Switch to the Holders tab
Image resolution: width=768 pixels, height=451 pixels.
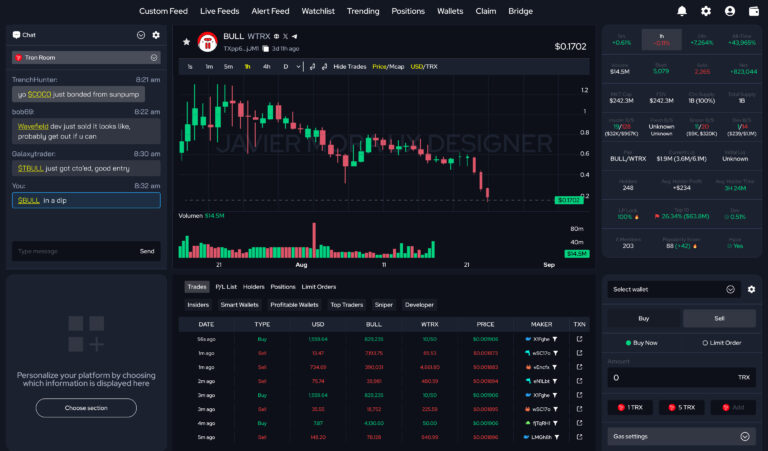click(x=253, y=287)
